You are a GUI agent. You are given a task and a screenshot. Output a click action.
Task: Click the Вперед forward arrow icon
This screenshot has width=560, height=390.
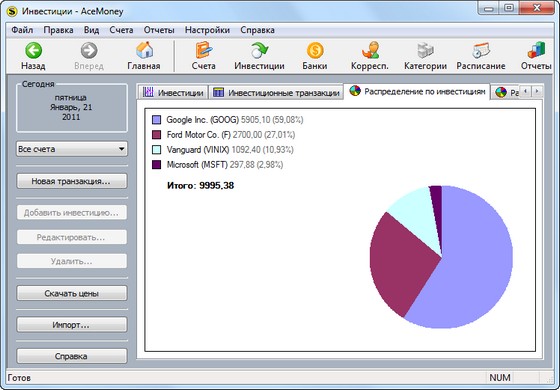[89, 50]
